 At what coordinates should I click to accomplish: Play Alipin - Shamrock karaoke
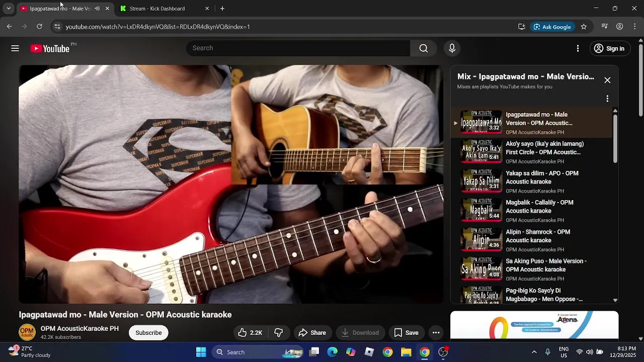click(x=531, y=240)
